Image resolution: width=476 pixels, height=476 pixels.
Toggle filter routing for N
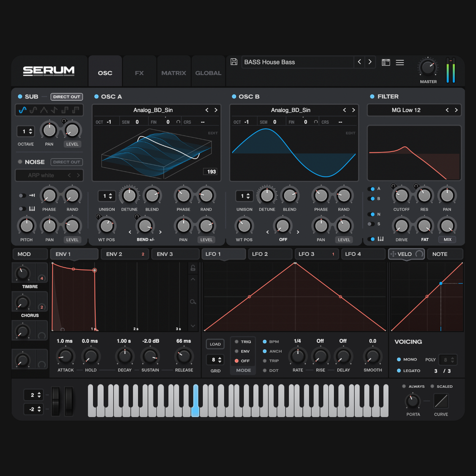click(x=371, y=215)
